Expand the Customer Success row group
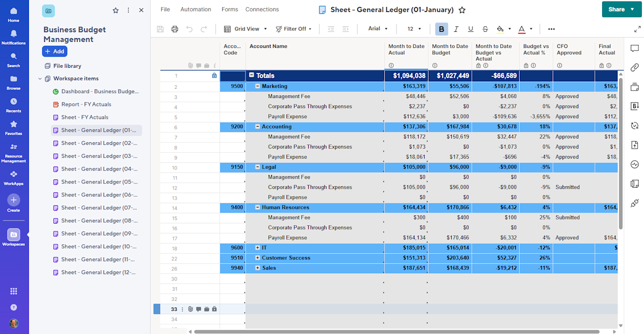This screenshot has height=334, width=644. [258, 258]
